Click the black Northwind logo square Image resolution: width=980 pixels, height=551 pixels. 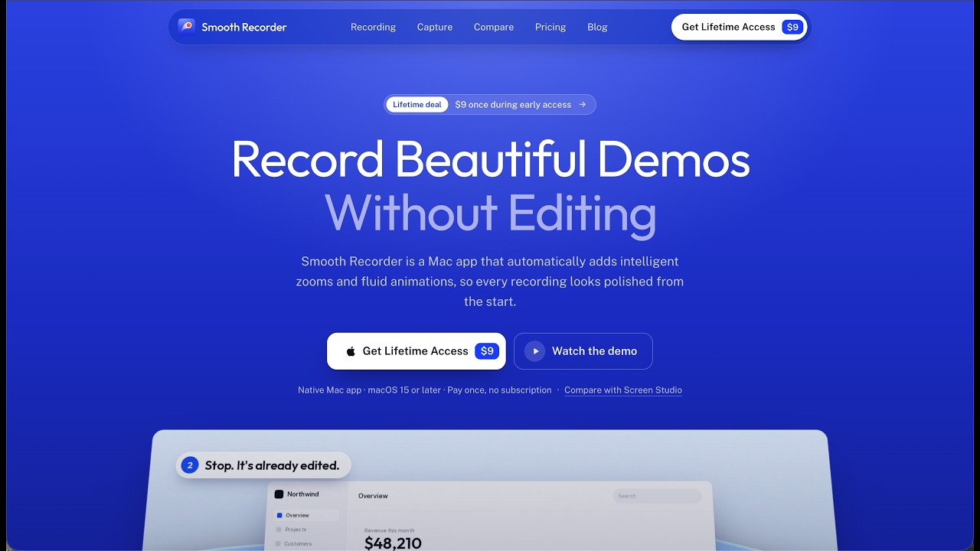279,494
